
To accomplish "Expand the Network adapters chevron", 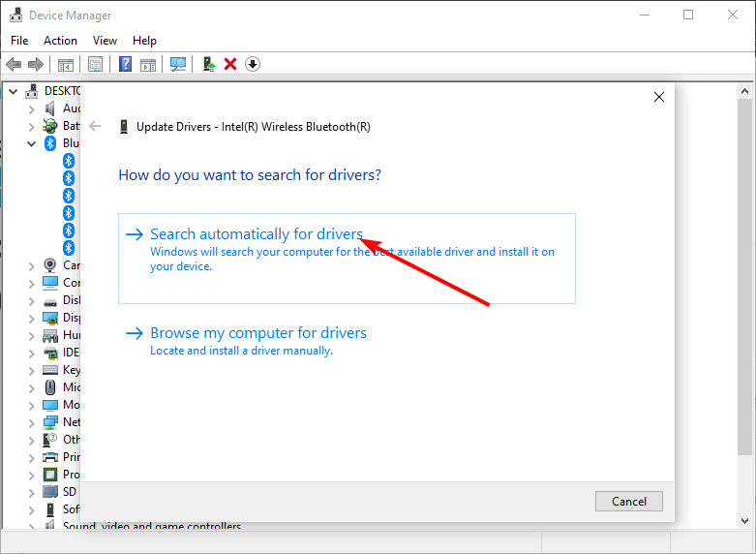I will [32, 422].
